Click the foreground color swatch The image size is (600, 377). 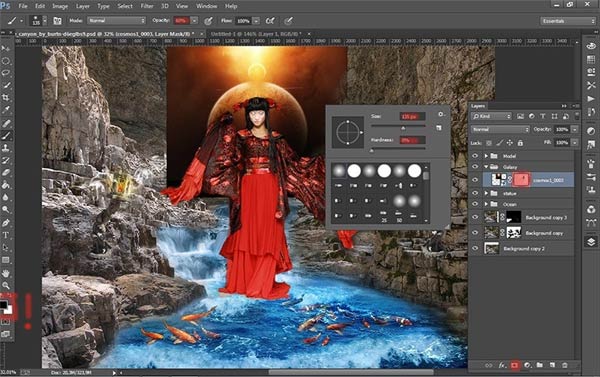pos(3,305)
